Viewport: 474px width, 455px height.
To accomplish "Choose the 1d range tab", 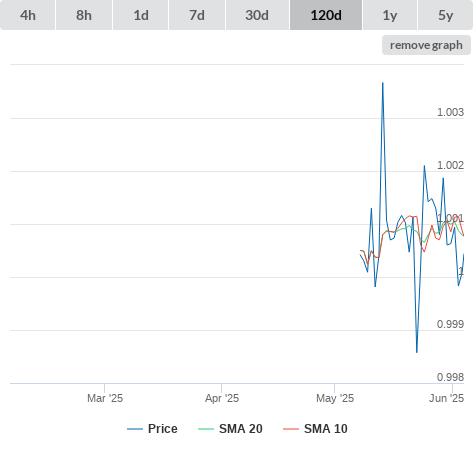I will click(x=141, y=15).
